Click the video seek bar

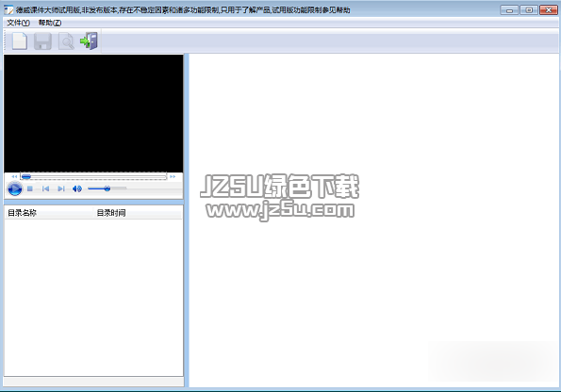click(93, 177)
